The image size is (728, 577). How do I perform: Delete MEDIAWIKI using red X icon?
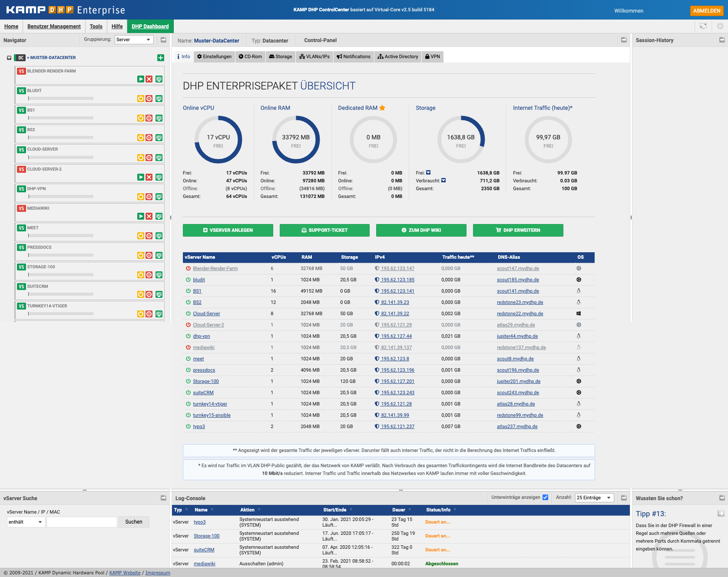coord(149,216)
